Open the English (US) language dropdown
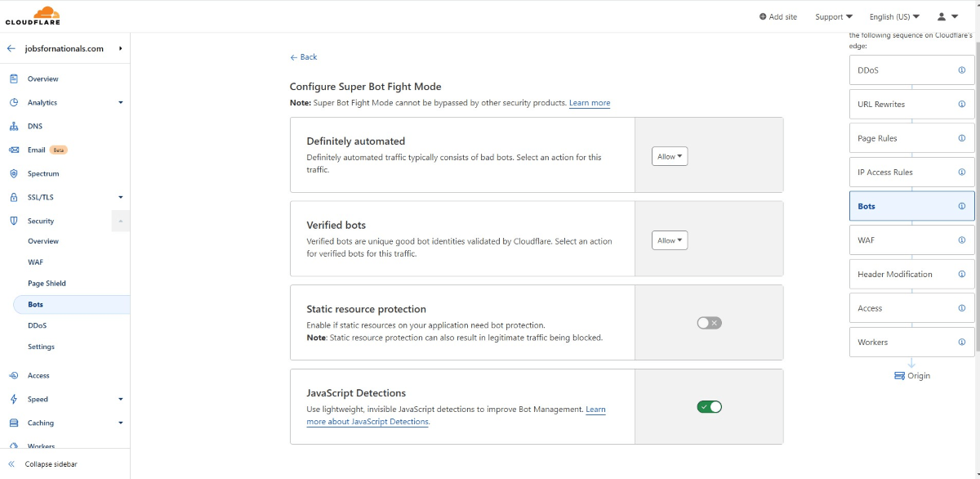 point(894,16)
